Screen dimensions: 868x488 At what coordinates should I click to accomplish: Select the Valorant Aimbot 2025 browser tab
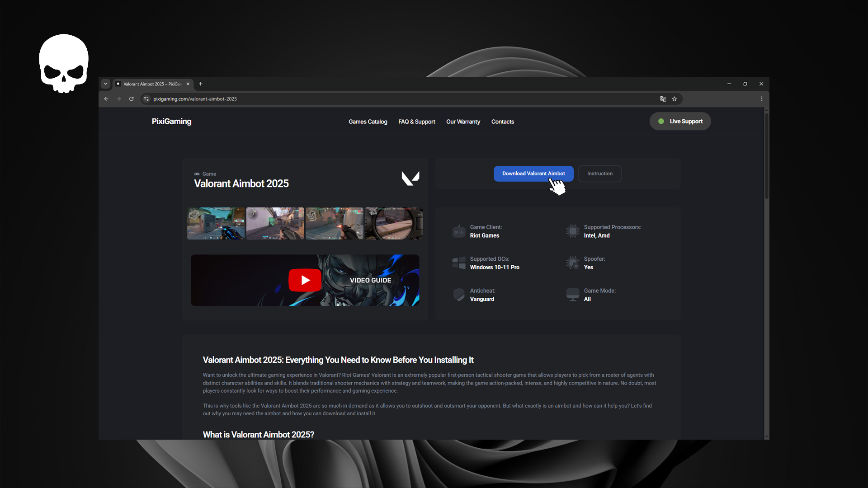[153, 84]
